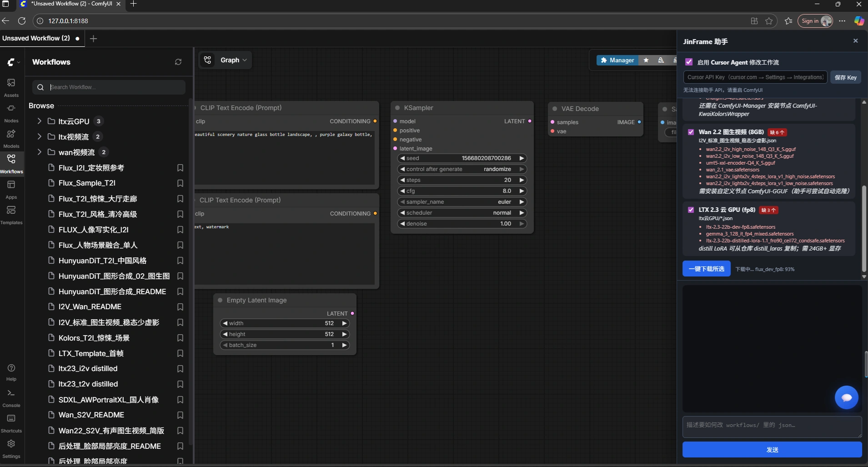Toggle 启用 Cursor Agent 修改工作流 checkbox
The width and height of the screenshot is (868, 467).
pyautogui.click(x=689, y=62)
